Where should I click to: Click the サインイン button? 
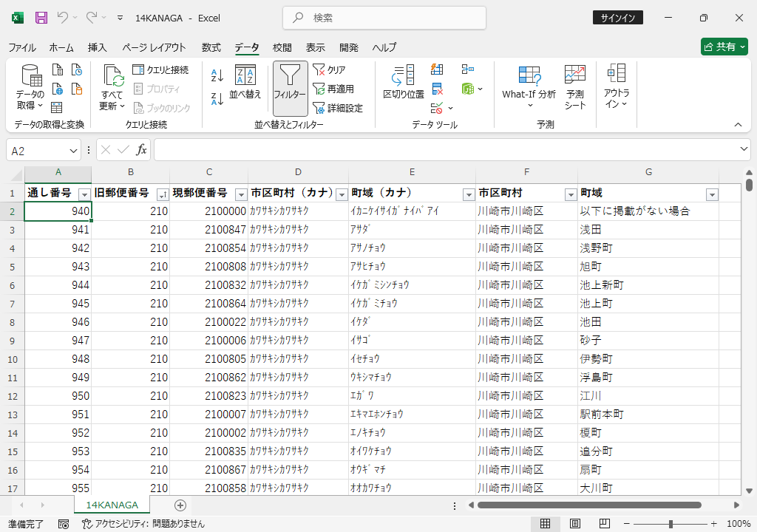click(617, 18)
